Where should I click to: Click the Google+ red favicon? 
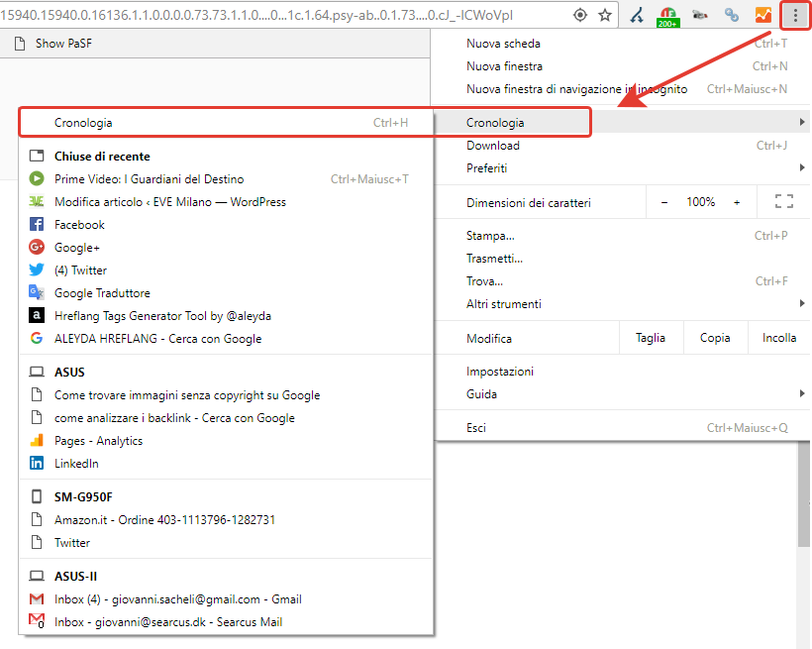point(37,248)
